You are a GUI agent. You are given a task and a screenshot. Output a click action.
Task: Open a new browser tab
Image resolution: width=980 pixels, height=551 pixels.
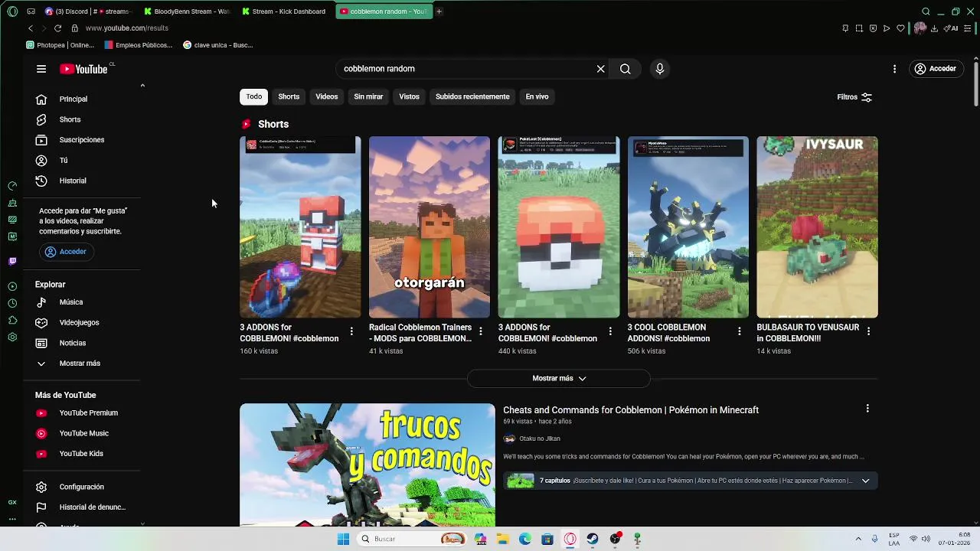coord(439,11)
